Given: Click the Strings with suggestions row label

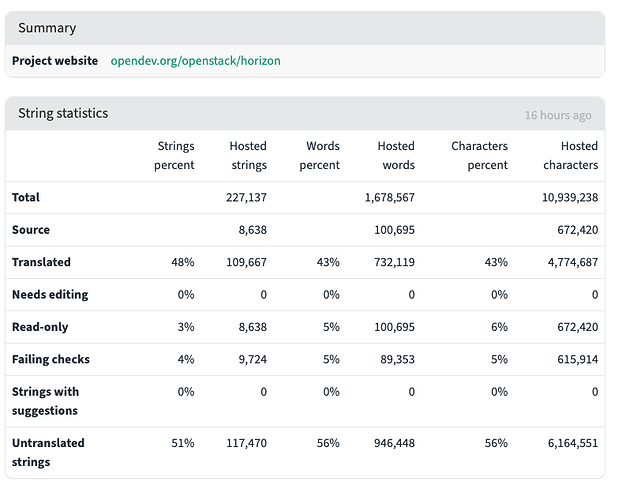Looking at the screenshot, I should point(45,401).
